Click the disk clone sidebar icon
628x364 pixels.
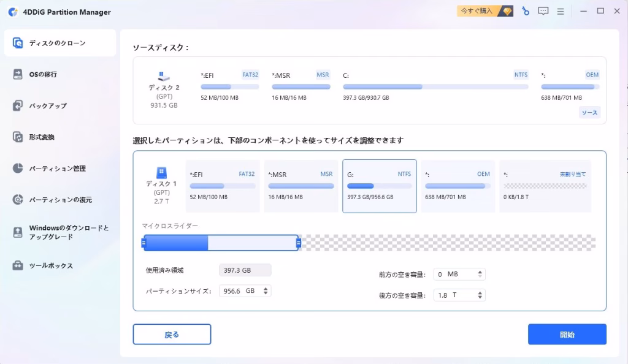[18, 43]
